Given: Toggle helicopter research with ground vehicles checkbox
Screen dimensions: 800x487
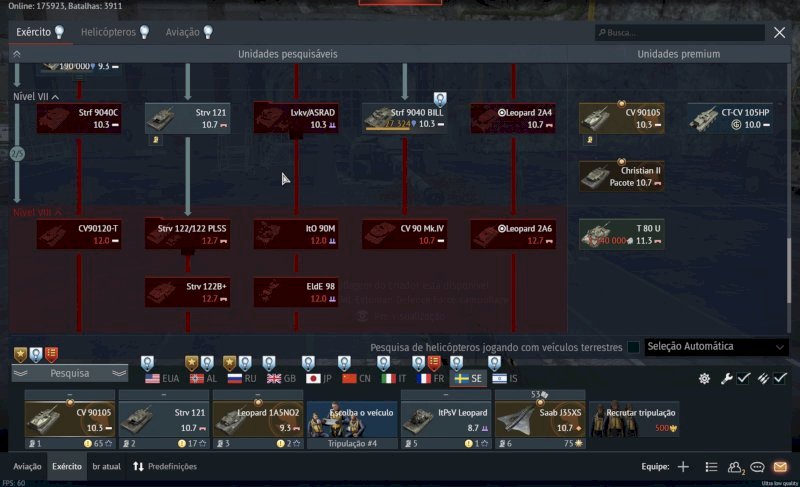Looking at the screenshot, I should (633, 347).
